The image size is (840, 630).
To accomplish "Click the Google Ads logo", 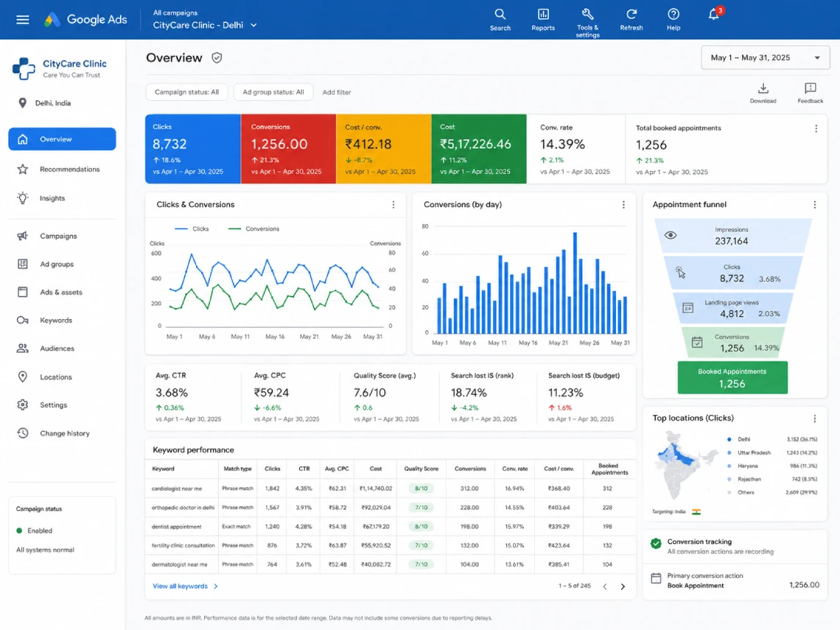I will tap(86, 20).
